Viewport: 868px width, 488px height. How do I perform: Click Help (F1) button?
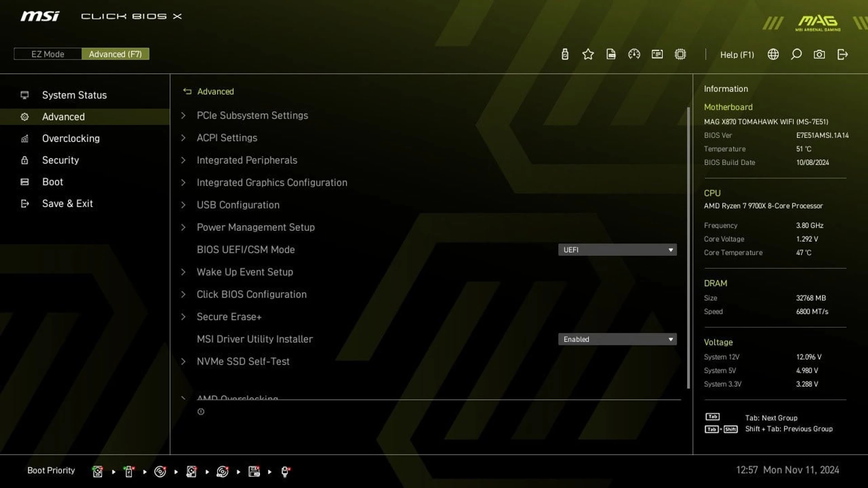pos(737,55)
